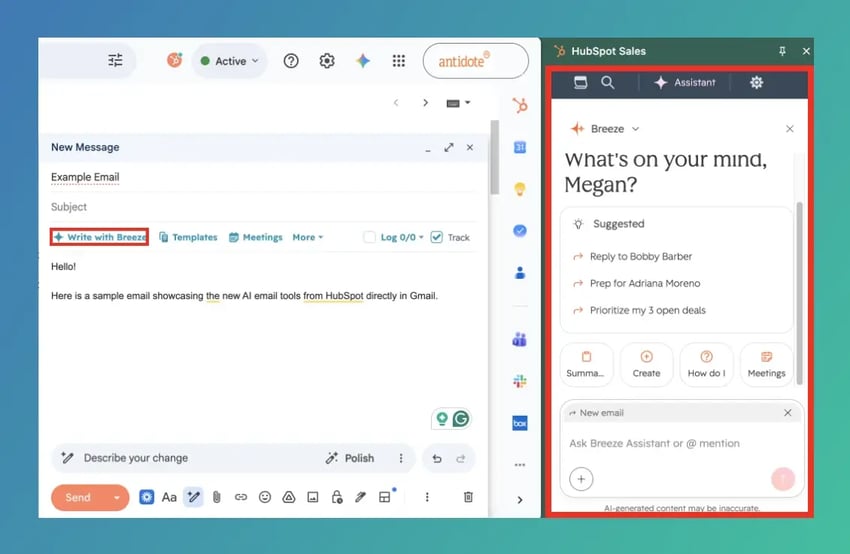Go to newer message arrow
Screen dimensions: 850x554
coord(396,103)
